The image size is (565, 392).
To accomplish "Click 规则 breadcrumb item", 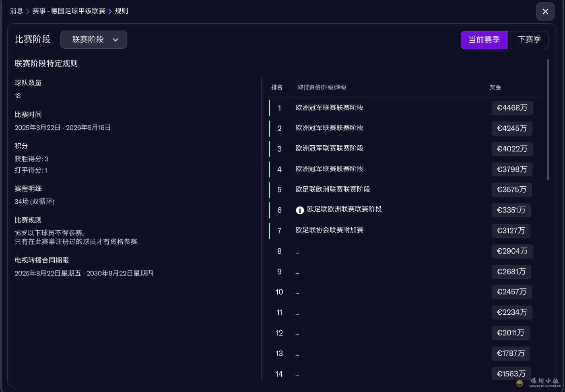I will 121,11.
